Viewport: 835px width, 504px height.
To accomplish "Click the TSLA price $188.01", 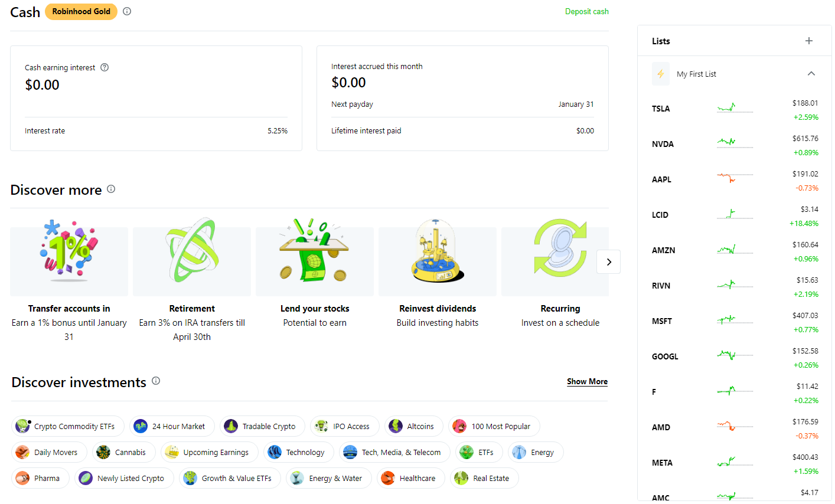I will click(805, 103).
